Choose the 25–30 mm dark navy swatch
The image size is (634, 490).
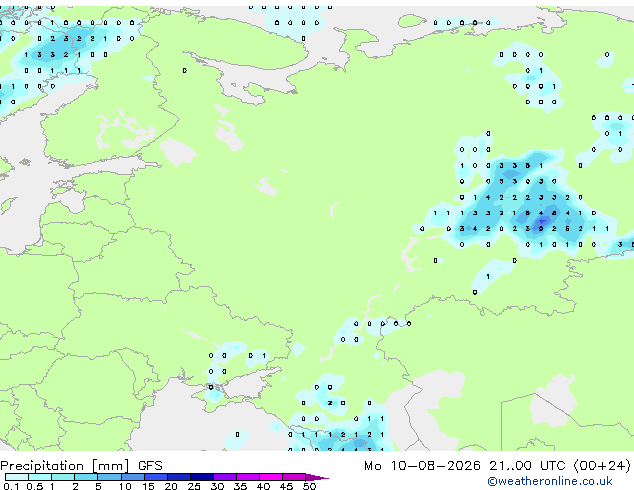(201, 477)
